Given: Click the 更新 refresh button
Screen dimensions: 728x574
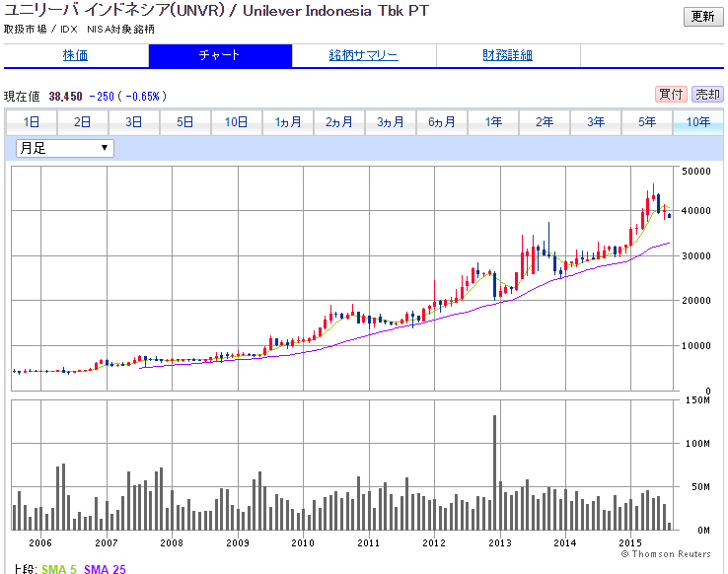Looking at the screenshot, I should pyautogui.click(x=703, y=17).
